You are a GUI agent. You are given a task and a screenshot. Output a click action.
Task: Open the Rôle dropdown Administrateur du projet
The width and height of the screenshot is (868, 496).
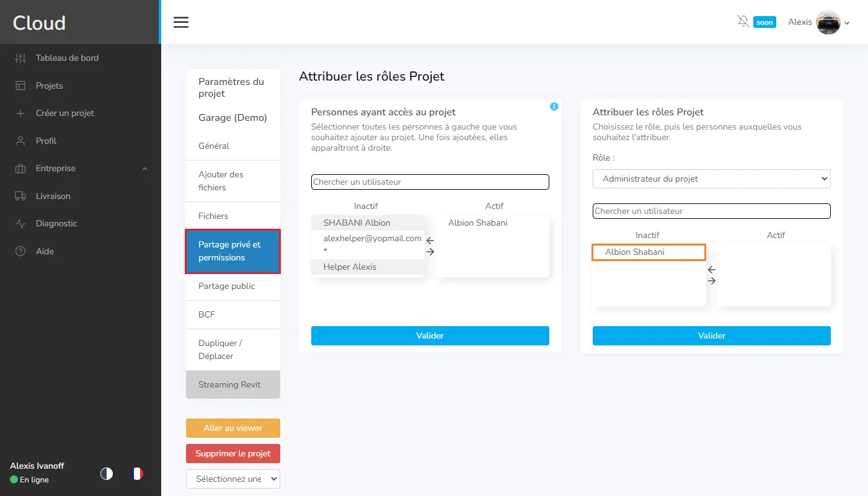coord(712,179)
